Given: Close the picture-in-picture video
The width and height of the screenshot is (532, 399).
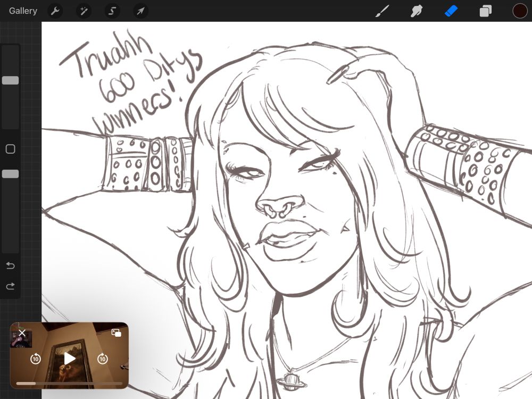Looking at the screenshot, I should coord(22,333).
